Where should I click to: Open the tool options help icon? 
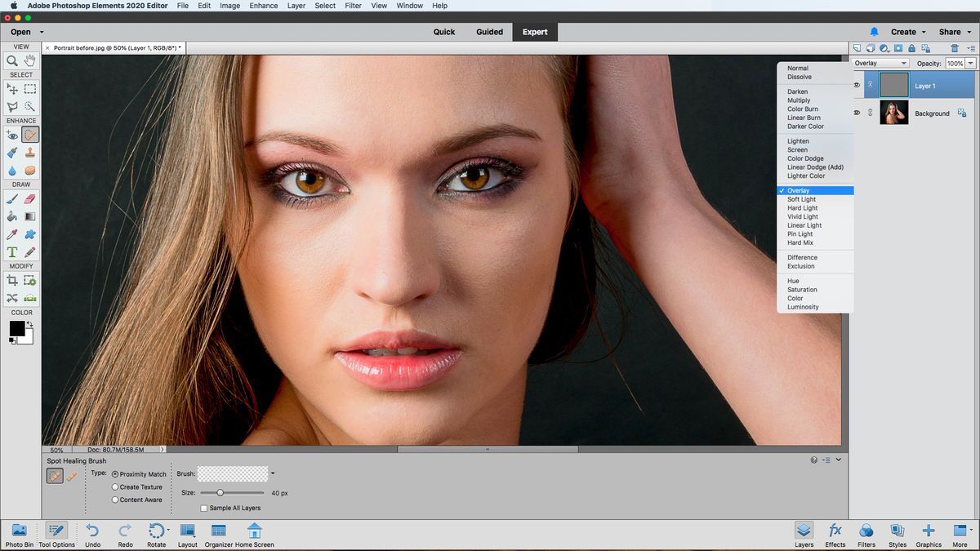[814, 460]
